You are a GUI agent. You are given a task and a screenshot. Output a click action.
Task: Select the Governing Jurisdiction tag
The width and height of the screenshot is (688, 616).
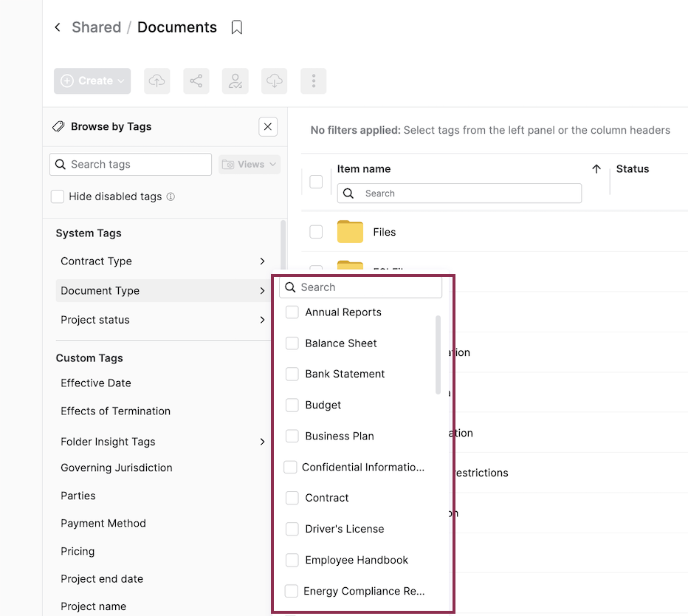click(117, 468)
